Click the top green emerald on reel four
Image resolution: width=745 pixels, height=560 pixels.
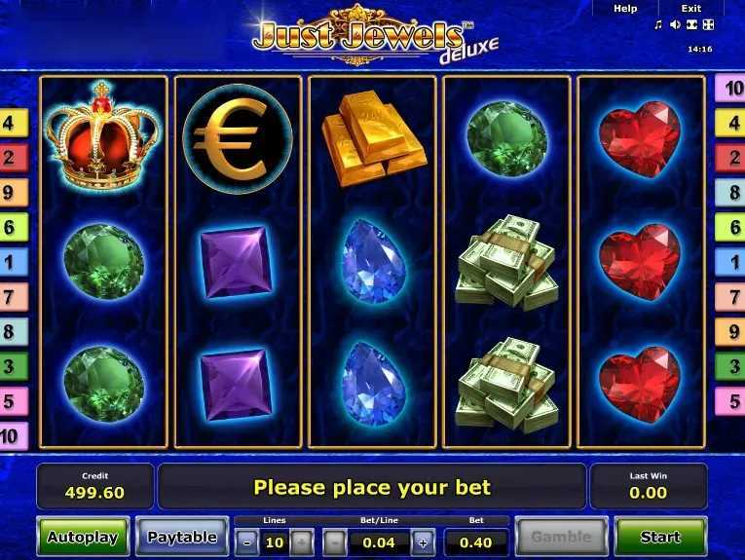coord(507,139)
